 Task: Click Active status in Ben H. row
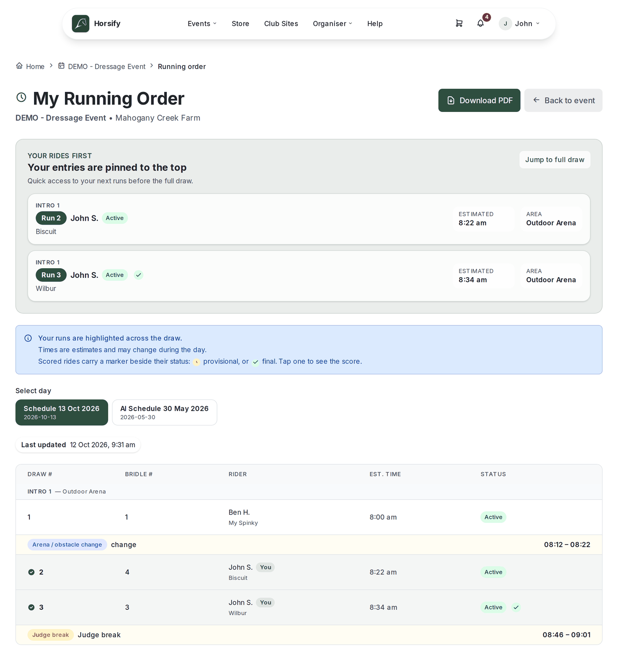coord(493,517)
